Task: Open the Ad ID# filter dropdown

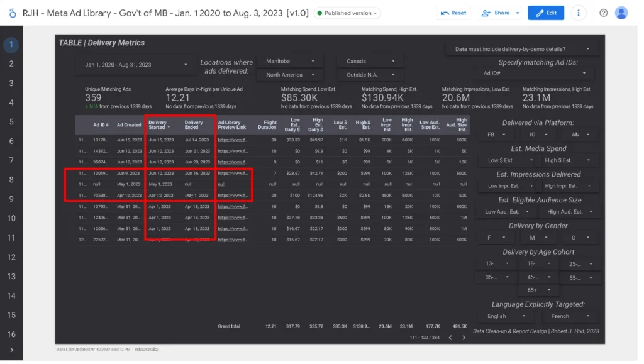Action: (x=533, y=74)
